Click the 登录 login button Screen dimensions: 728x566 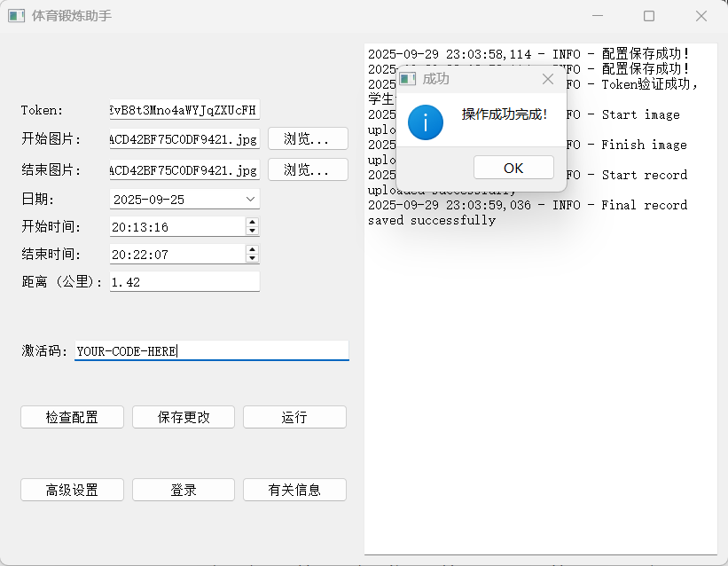click(x=184, y=490)
